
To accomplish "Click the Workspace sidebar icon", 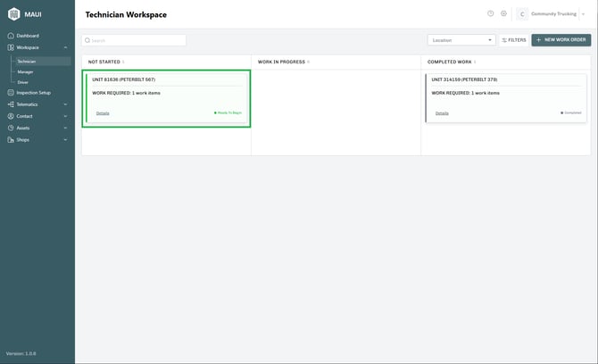I will (11, 47).
